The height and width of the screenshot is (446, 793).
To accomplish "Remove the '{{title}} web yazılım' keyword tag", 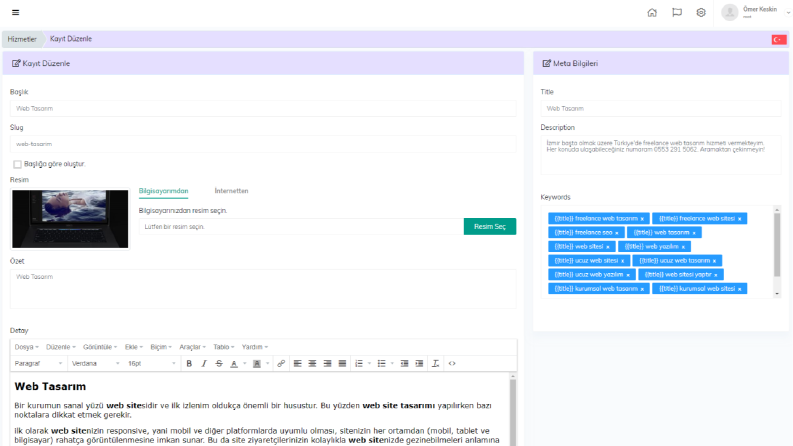I will click(x=683, y=247).
